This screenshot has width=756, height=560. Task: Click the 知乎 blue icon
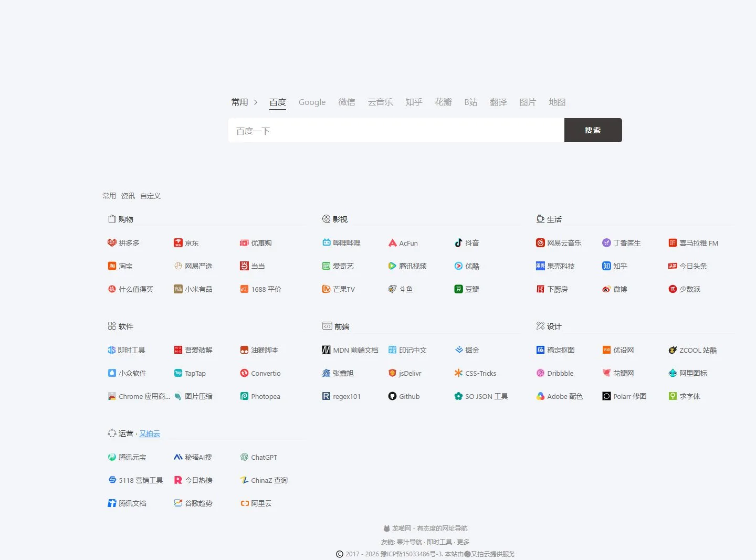point(606,266)
